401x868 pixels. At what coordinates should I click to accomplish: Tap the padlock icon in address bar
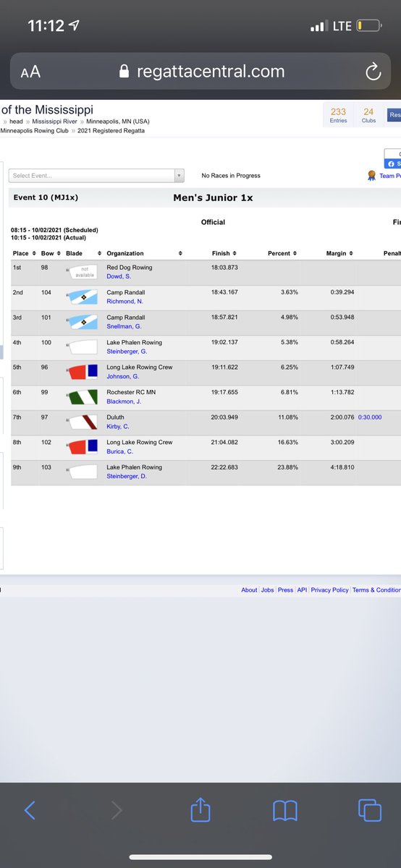tap(123, 72)
